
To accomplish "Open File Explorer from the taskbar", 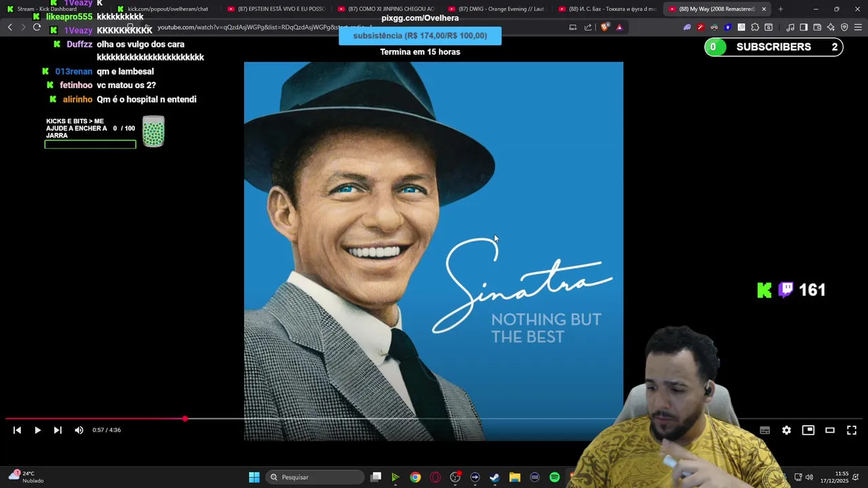I will [x=515, y=477].
